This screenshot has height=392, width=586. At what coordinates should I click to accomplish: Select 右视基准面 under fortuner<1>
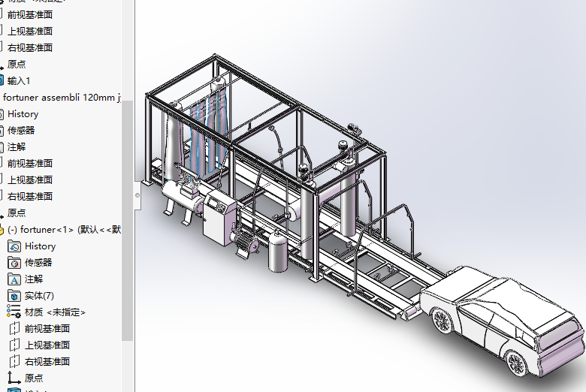click(x=47, y=361)
